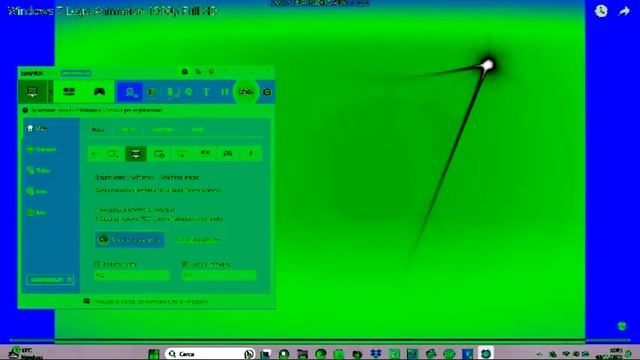Screen dimensions: 640x360
Task: Click the BANDICUT button in sidebar
Action: pyautogui.click(x=50, y=280)
